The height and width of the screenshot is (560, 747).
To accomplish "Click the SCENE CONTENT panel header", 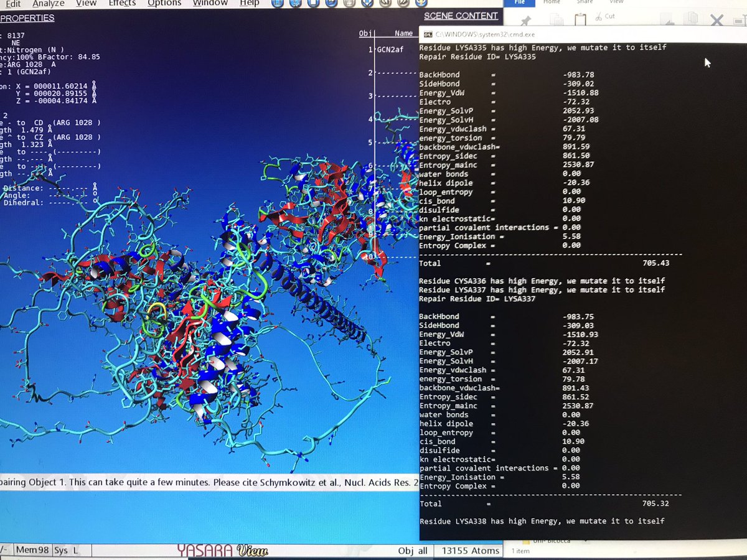I will tap(461, 16).
